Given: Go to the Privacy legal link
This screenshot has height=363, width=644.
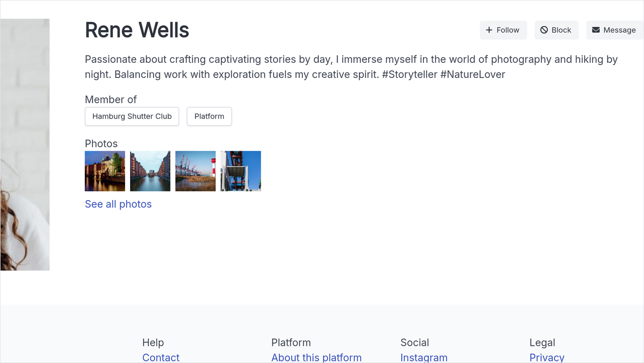Looking at the screenshot, I should [x=547, y=357].
